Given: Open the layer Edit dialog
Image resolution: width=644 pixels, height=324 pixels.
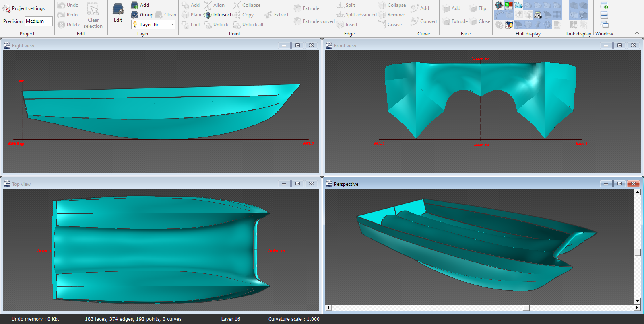Looking at the screenshot, I should [118, 13].
